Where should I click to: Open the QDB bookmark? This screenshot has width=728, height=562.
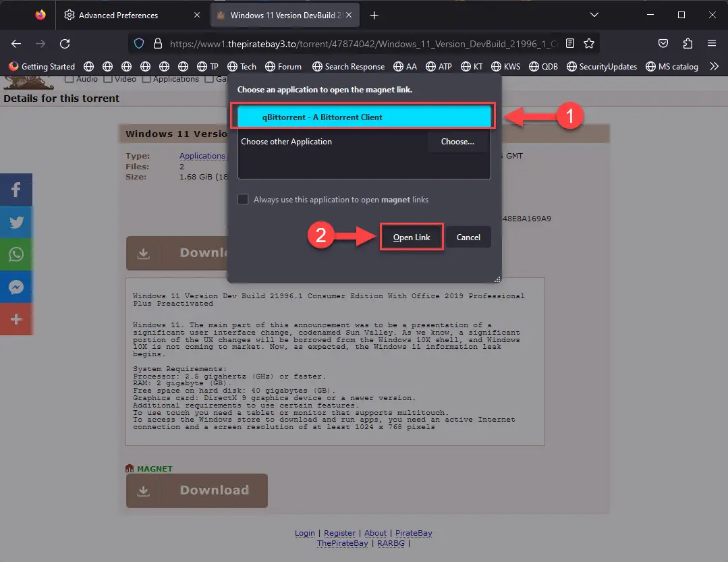pyautogui.click(x=543, y=66)
